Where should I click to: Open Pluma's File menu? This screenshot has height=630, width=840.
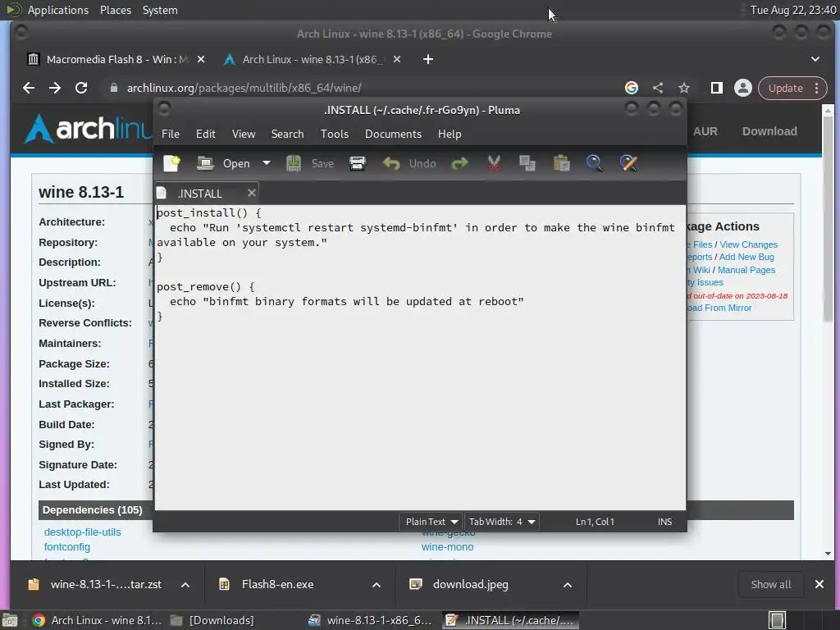pyautogui.click(x=171, y=134)
